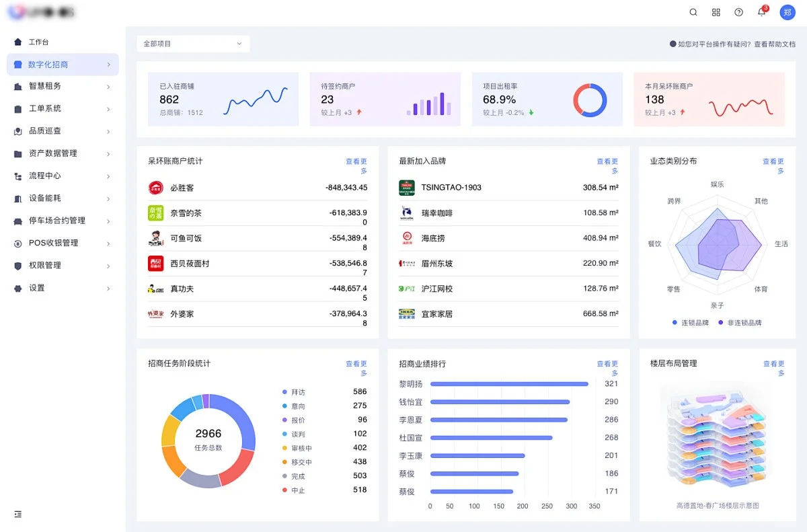
Task: Toggle 谈判 legend item
Action: pyautogui.click(x=294, y=434)
